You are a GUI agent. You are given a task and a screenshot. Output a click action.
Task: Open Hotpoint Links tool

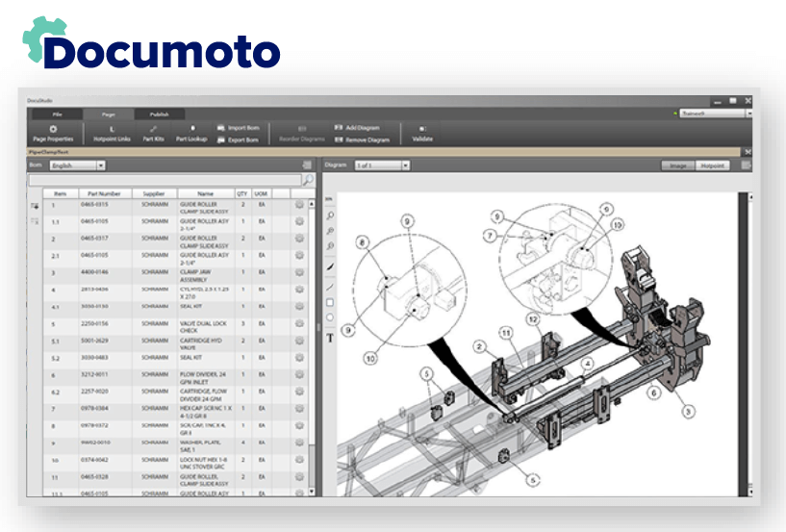pos(112,134)
